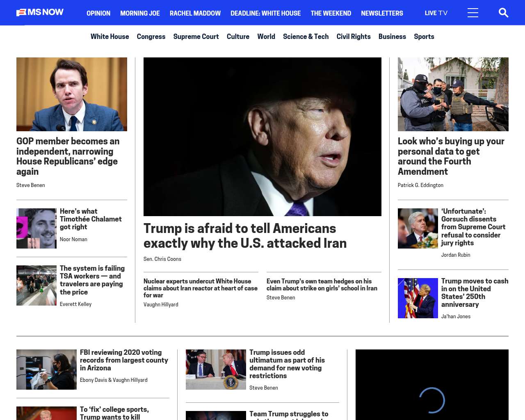Image resolution: width=525 pixels, height=420 pixels.
Task: Click the federal agents photo thumbnail
Action: (x=453, y=94)
